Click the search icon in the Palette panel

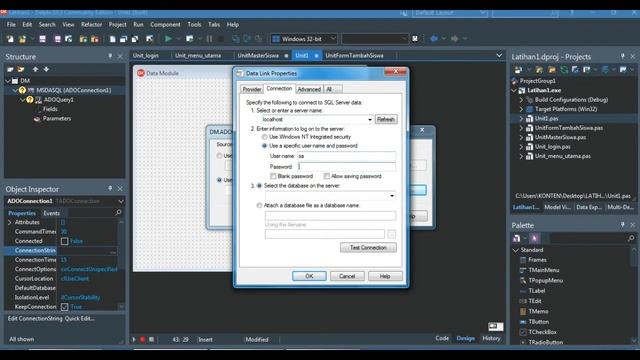(631, 238)
